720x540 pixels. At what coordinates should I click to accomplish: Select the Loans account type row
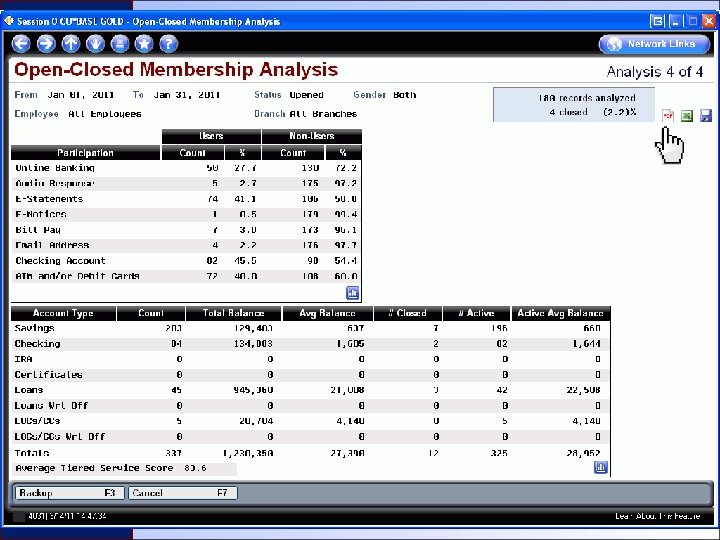pyautogui.click(x=311, y=390)
